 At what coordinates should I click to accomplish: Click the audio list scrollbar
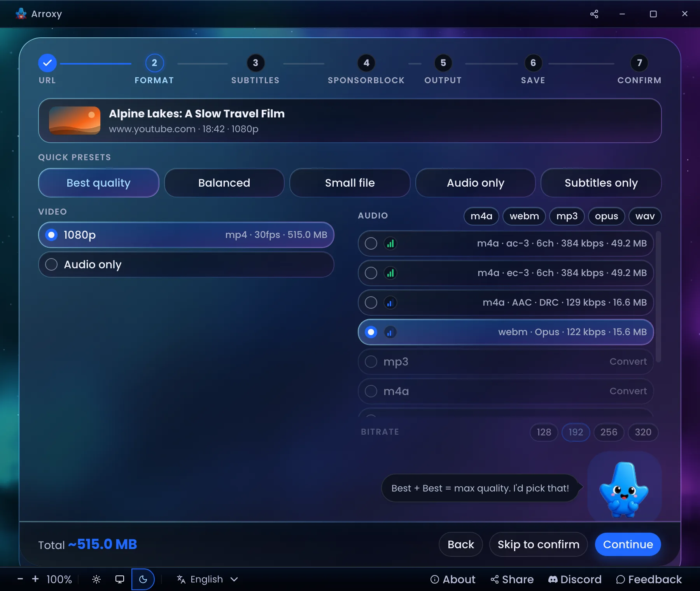658,297
